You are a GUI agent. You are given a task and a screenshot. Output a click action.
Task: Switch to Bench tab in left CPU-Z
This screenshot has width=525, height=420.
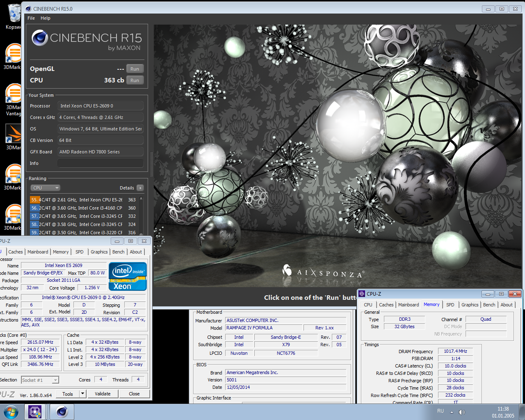tap(119, 252)
